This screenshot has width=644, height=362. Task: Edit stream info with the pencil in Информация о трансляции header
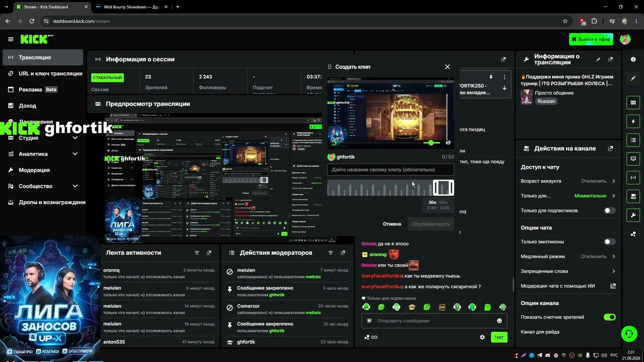598,59
